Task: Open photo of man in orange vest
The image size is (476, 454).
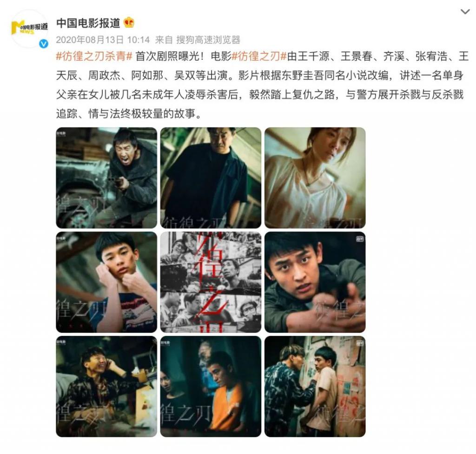Action: [x=211, y=387]
